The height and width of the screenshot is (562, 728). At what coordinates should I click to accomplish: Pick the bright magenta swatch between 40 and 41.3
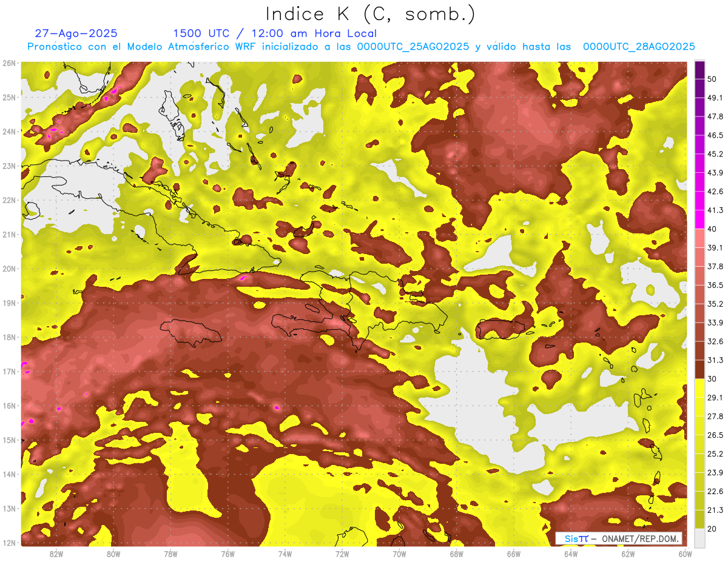click(699, 219)
